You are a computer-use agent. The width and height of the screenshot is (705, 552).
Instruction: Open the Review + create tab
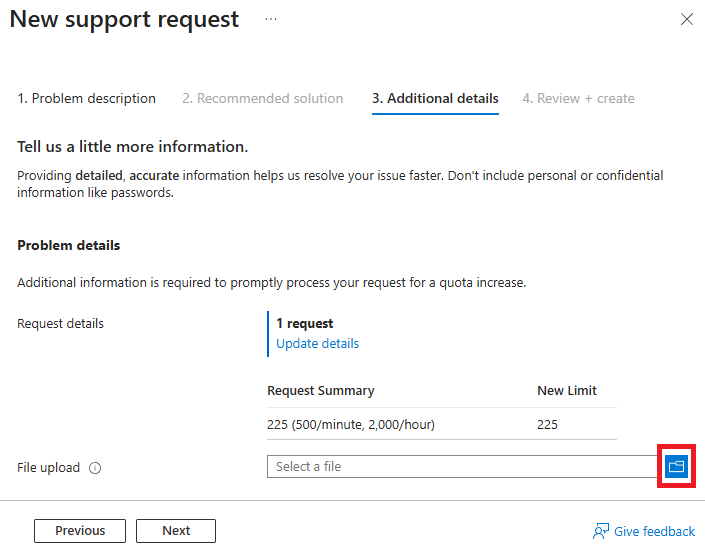pyautogui.click(x=578, y=98)
